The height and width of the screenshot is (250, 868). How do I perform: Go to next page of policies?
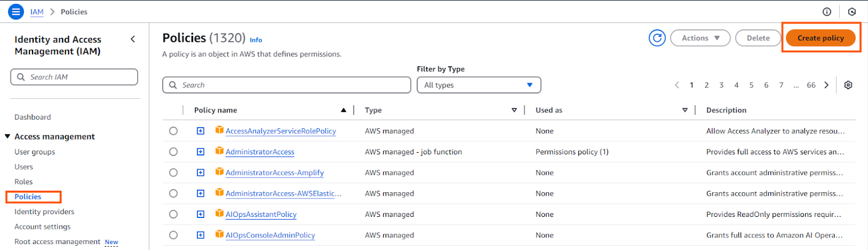click(827, 85)
